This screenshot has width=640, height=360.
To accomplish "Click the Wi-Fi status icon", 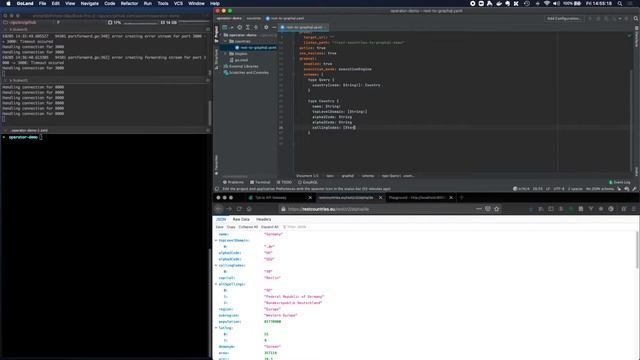I will (547, 3).
